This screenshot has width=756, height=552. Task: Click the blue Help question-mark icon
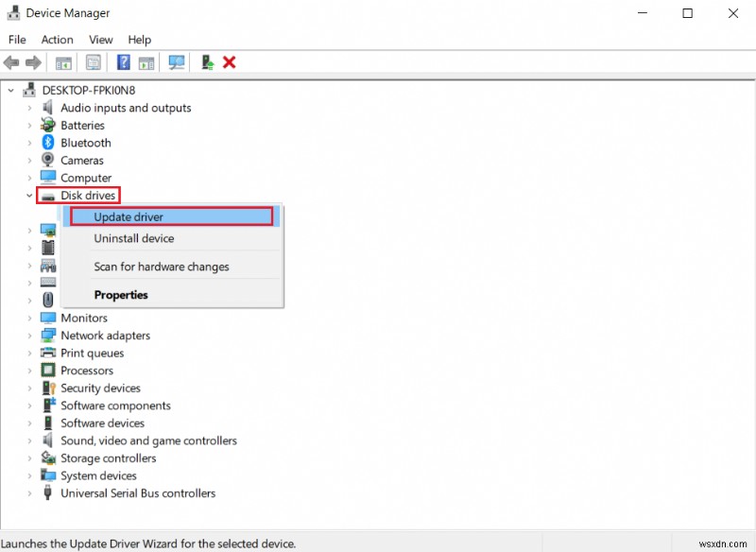tap(124, 62)
